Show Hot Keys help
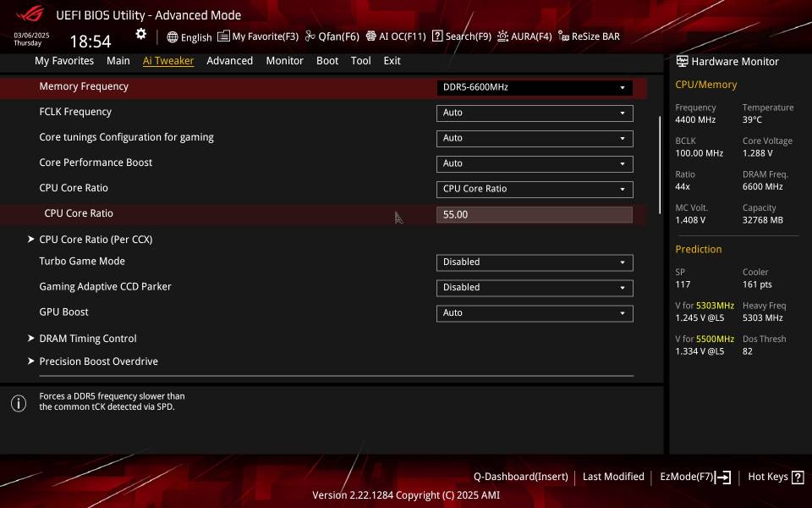 (768, 477)
